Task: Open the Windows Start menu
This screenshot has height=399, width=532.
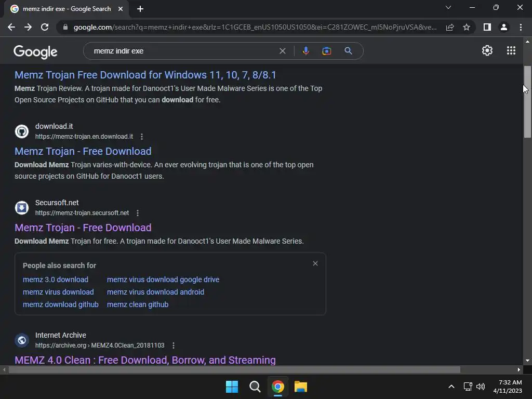Action: tap(232, 387)
